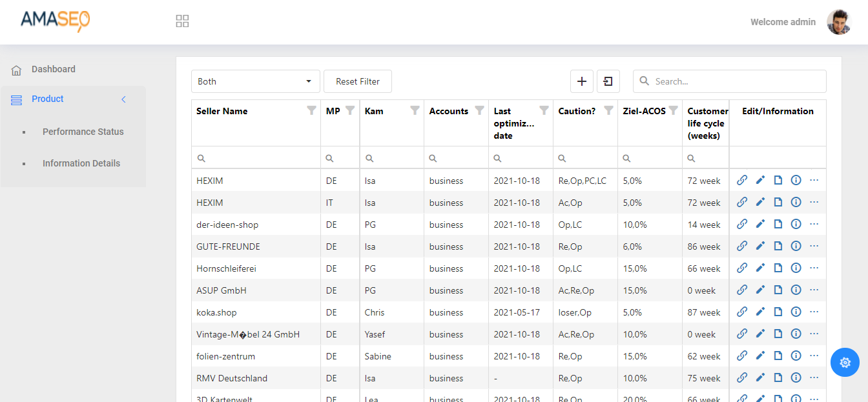Select the '86 week' life cycle cell

coord(706,246)
